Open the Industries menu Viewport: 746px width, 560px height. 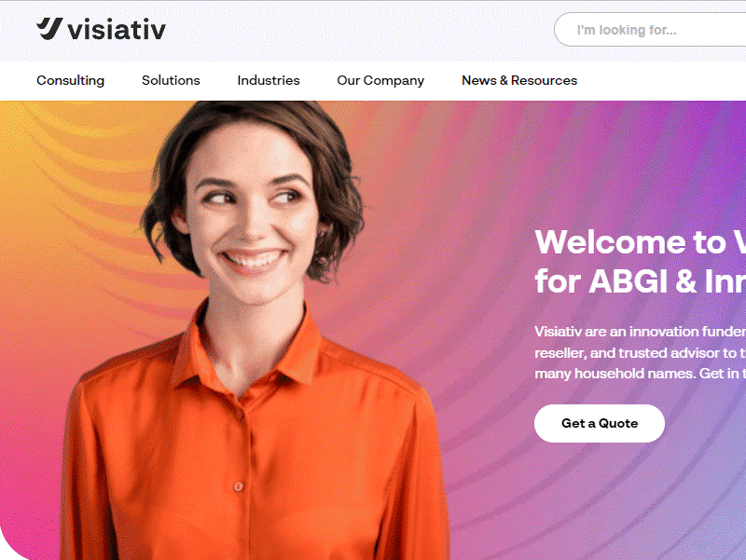[269, 80]
